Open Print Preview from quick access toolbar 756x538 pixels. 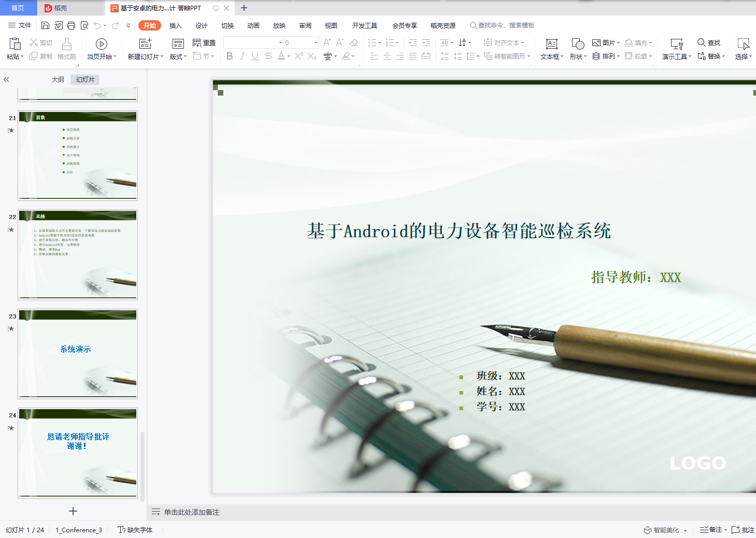[x=84, y=25]
